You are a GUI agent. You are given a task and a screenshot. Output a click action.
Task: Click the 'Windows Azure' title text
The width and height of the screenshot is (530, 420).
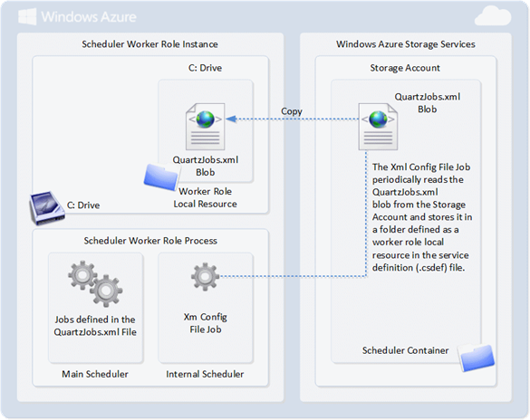(x=89, y=17)
